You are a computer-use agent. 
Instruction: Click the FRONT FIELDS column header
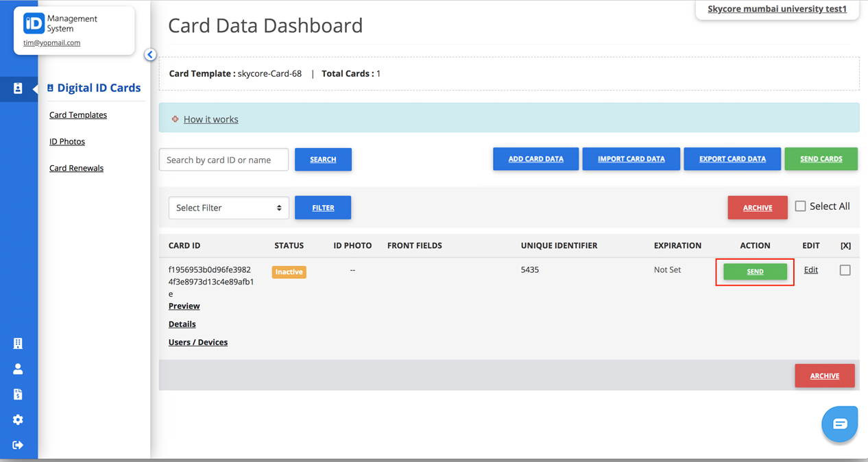(x=415, y=245)
